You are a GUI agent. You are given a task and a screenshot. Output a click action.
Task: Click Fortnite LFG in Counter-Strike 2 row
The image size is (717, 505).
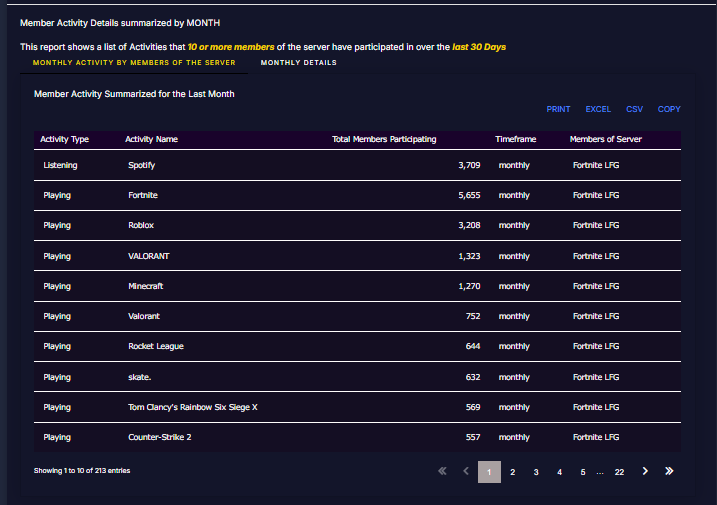coord(595,437)
